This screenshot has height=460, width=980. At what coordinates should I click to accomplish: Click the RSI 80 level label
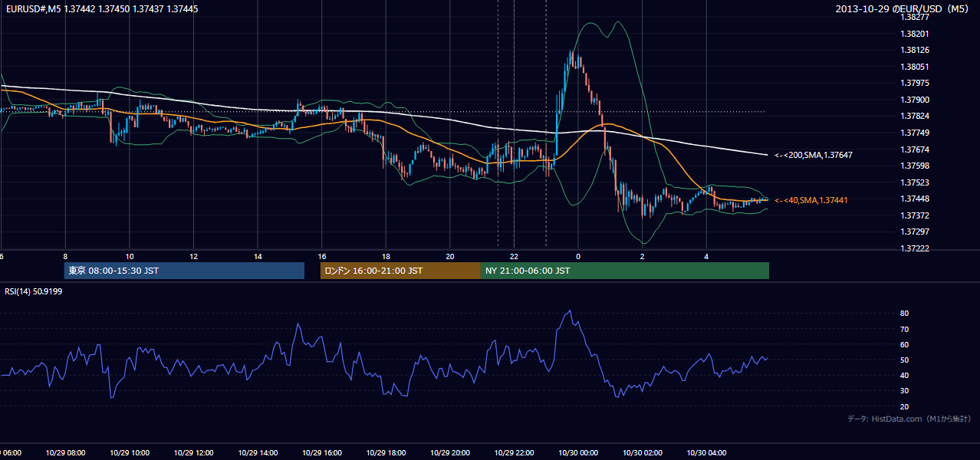coord(905,314)
